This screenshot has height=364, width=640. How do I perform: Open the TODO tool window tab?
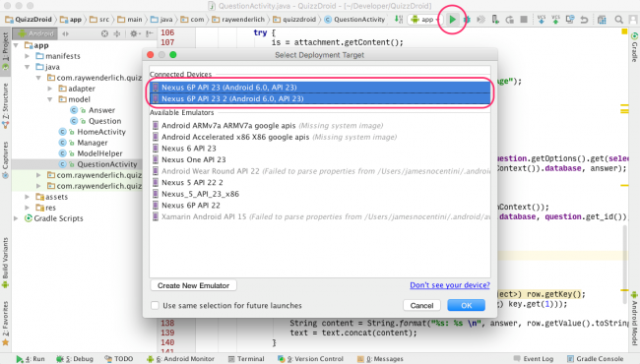click(119, 359)
